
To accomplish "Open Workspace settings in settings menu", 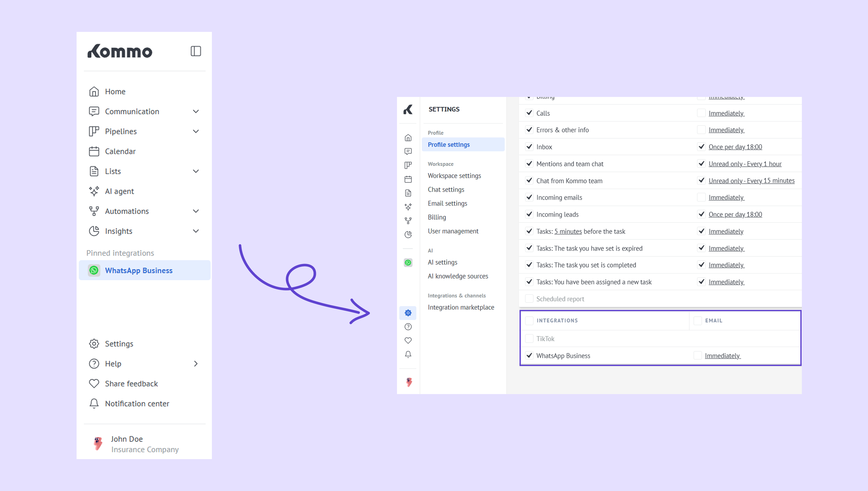I will (x=454, y=176).
